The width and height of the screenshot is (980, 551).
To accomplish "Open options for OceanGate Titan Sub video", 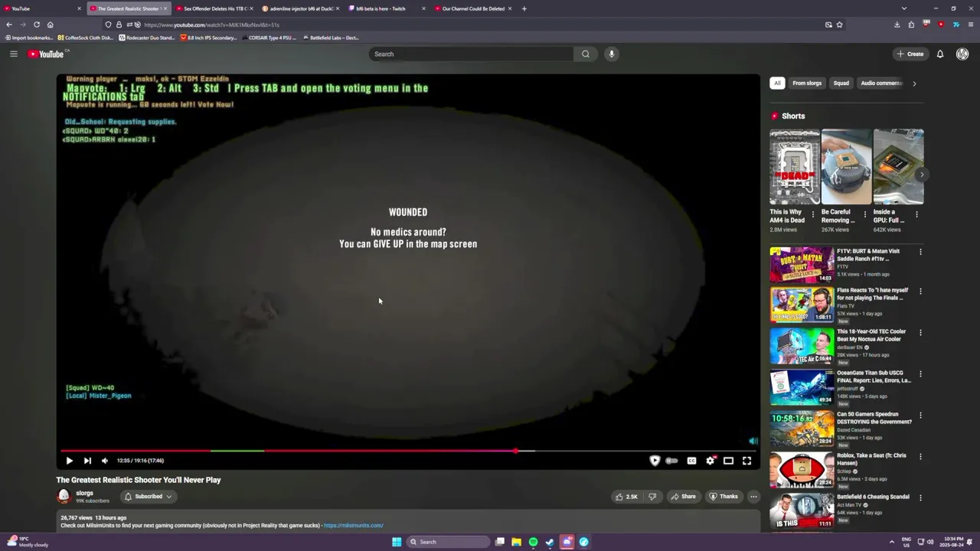I will [x=920, y=373].
